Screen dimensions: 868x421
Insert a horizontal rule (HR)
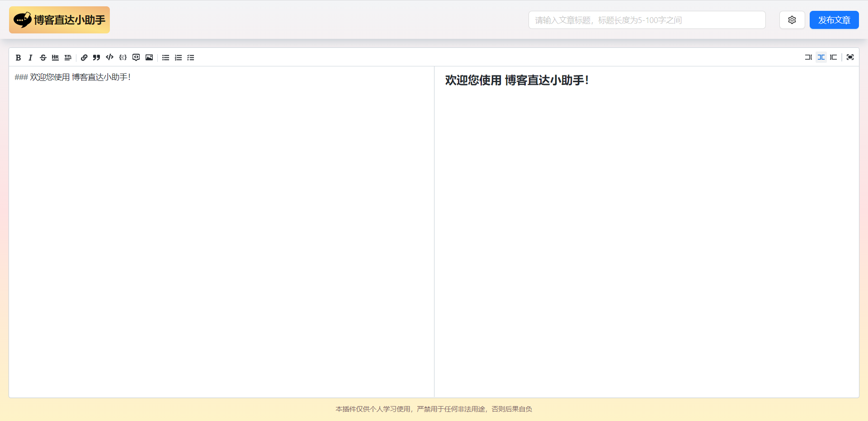[55, 57]
